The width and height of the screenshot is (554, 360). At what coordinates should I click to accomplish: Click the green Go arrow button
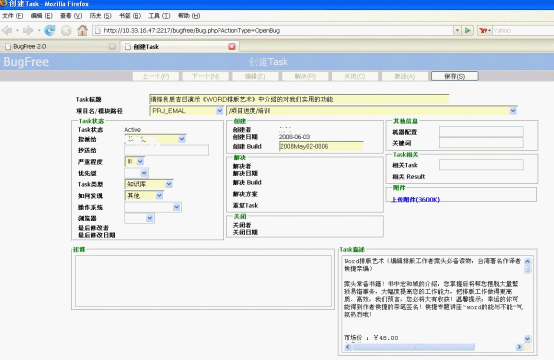(x=468, y=30)
